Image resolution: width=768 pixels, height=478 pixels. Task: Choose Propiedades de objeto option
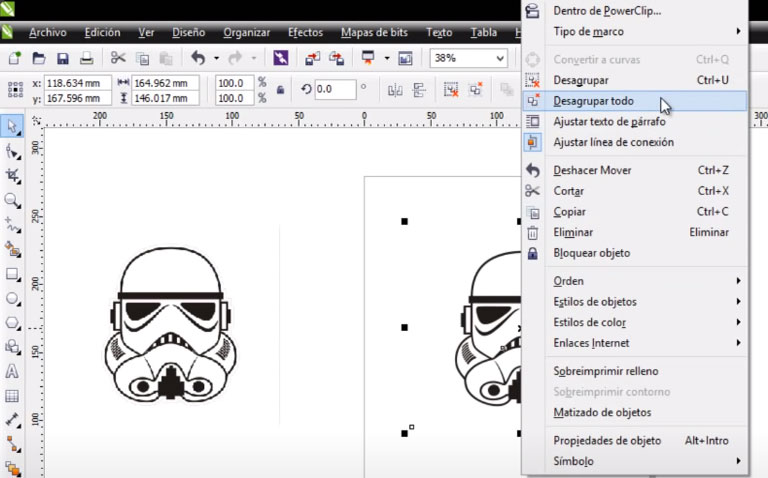[x=635, y=440]
